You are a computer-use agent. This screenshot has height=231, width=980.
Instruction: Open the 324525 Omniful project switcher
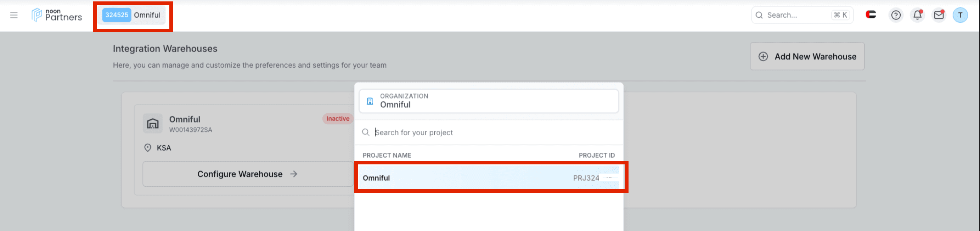132,15
